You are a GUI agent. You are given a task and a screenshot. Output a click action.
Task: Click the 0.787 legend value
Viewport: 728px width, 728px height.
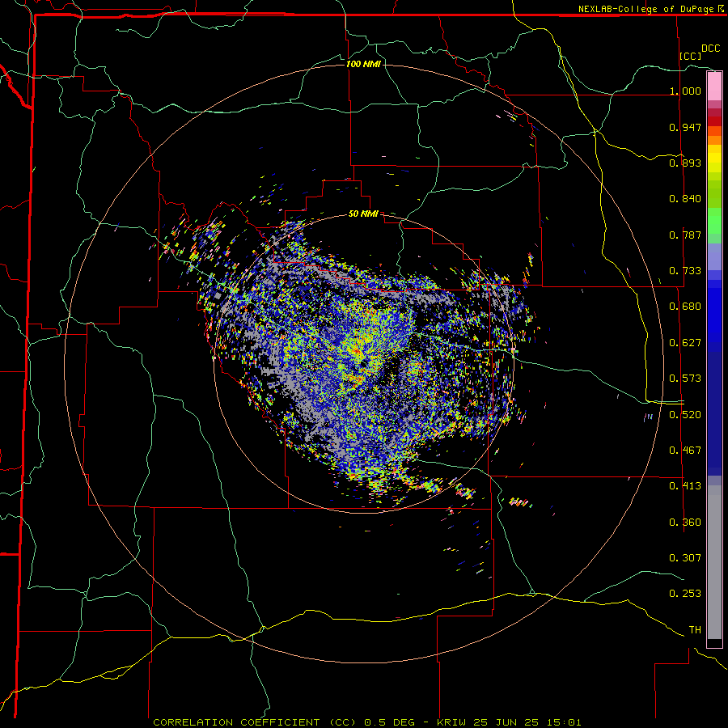click(685, 235)
